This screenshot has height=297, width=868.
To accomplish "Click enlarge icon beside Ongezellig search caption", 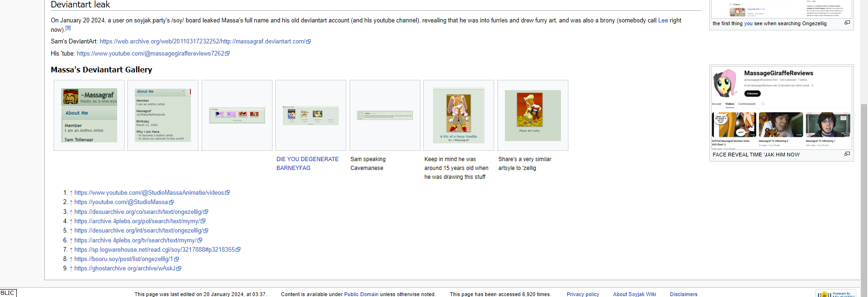I will point(847,23).
